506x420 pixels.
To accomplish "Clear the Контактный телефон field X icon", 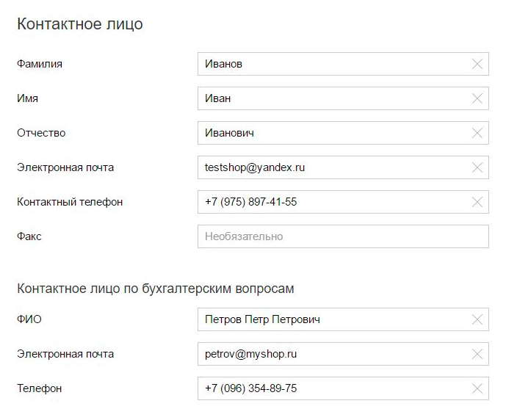I will click(477, 202).
